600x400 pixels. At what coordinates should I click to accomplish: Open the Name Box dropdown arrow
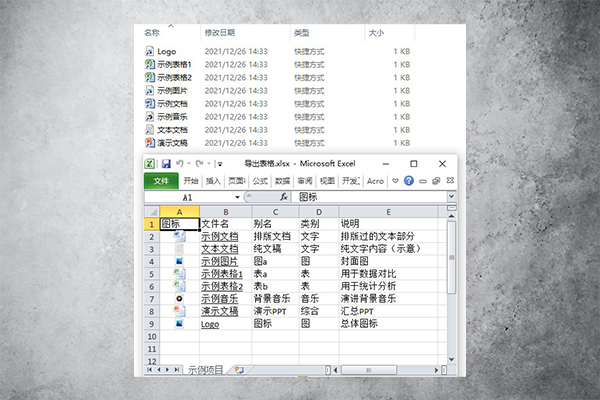coord(237,197)
